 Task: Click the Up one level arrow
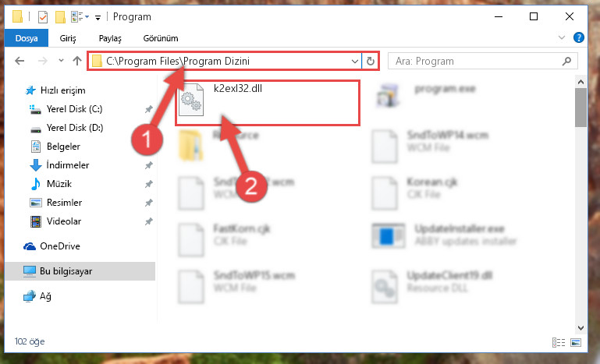tap(77, 61)
